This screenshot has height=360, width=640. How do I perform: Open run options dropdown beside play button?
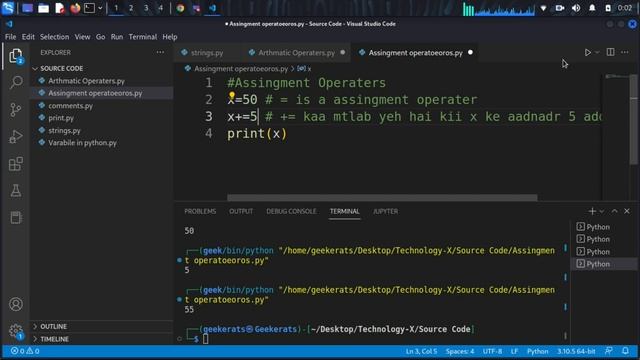(x=597, y=52)
